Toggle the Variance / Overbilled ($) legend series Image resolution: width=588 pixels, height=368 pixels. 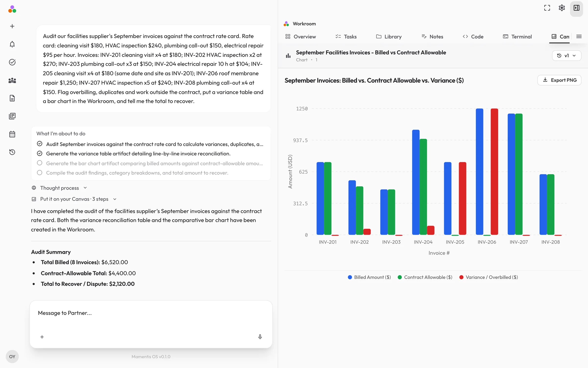(x=489, y=277)
